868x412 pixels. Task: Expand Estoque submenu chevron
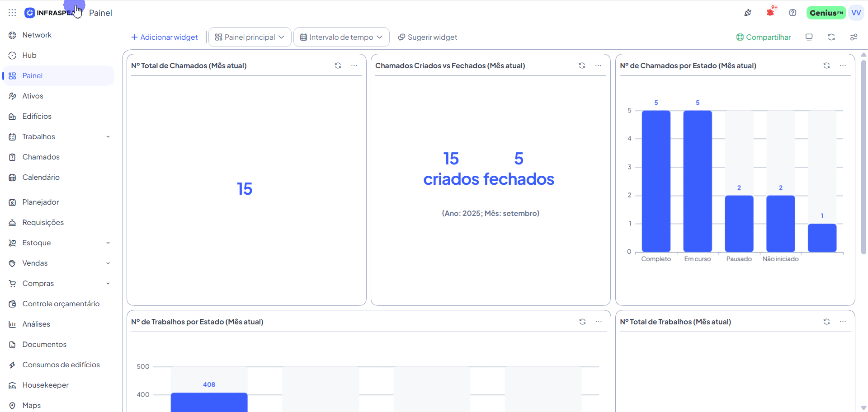(108, 243)
